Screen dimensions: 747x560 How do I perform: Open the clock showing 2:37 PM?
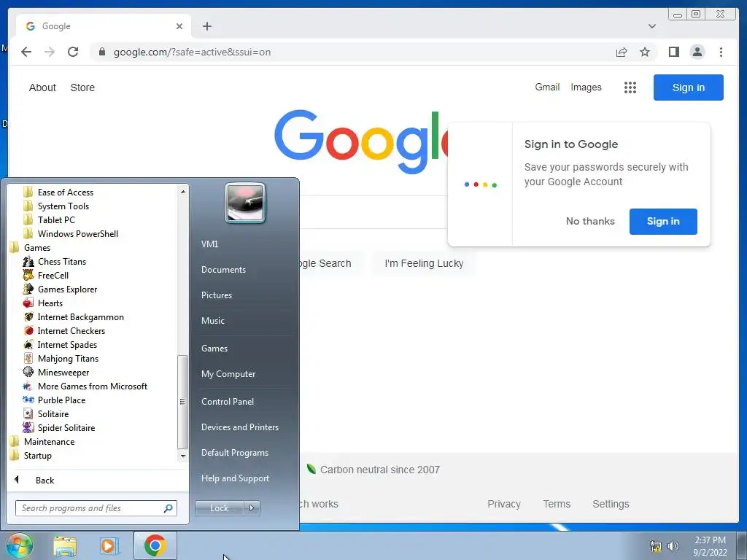pyautogui.click(x=710, y=546)
